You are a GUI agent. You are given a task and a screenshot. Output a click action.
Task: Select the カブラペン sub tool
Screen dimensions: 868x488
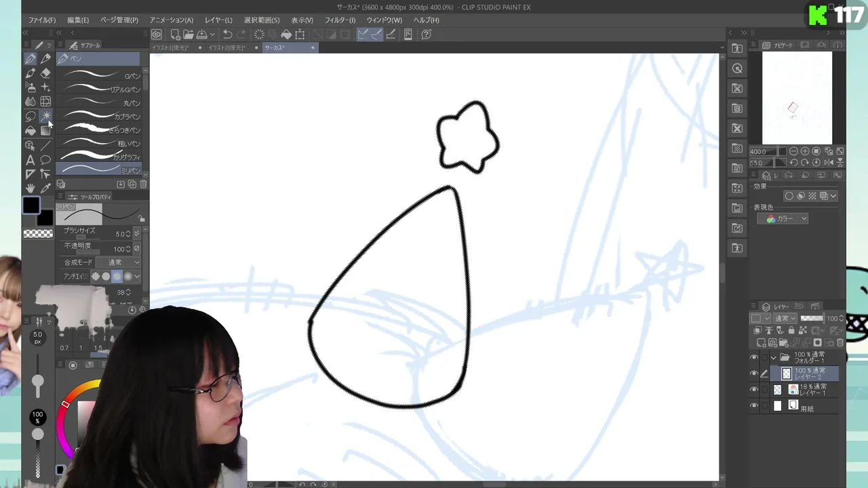[99, 116]
